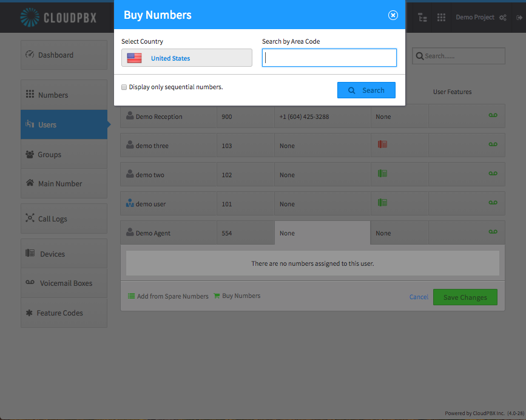Close the Buy Numbers dialog
Viewport: 526px width, 420px height.
[x=393, y=15]
